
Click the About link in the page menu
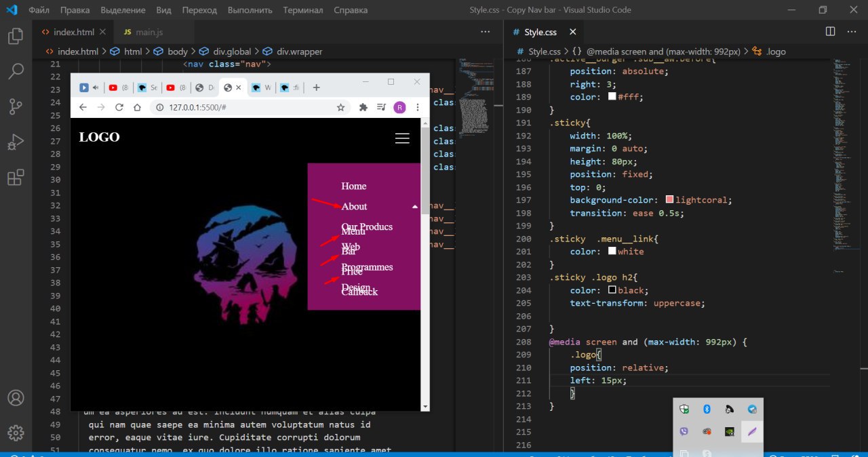tap(354, 206)
